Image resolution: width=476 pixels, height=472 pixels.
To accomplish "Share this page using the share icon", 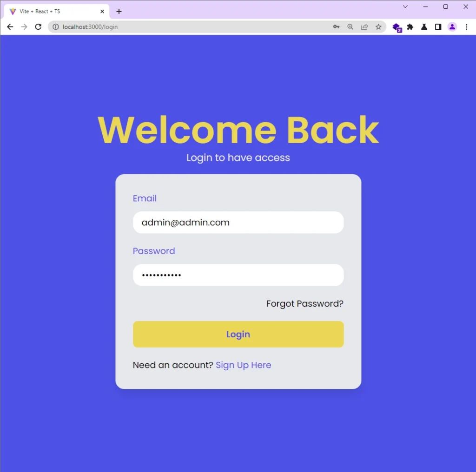I will [364, 27].
